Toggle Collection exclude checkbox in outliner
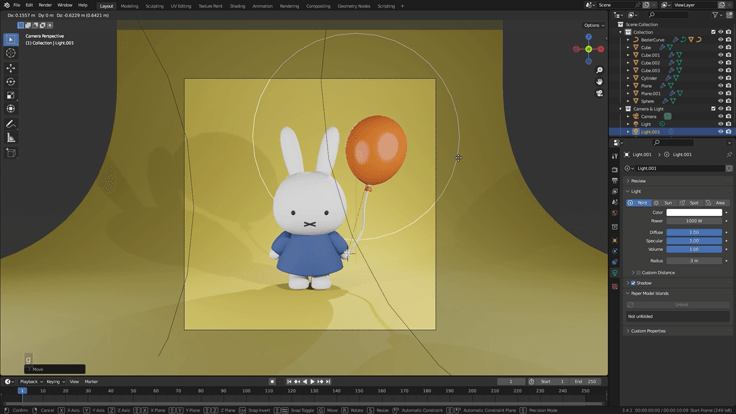The height and width of the screenshot is (414, 736). tap(713, 32)
